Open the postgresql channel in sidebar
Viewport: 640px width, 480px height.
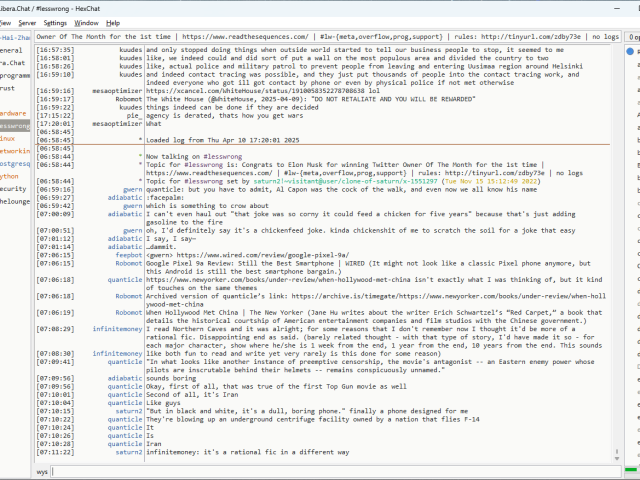click(14, 163)
